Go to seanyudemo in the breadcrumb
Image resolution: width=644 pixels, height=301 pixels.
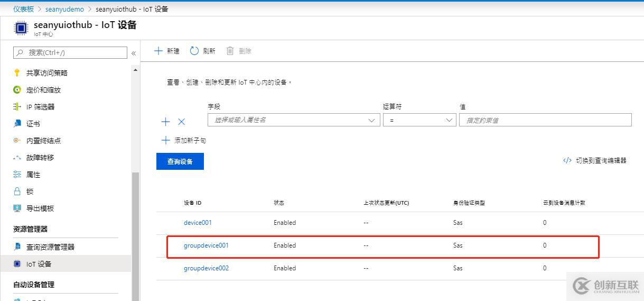(64, 9)
